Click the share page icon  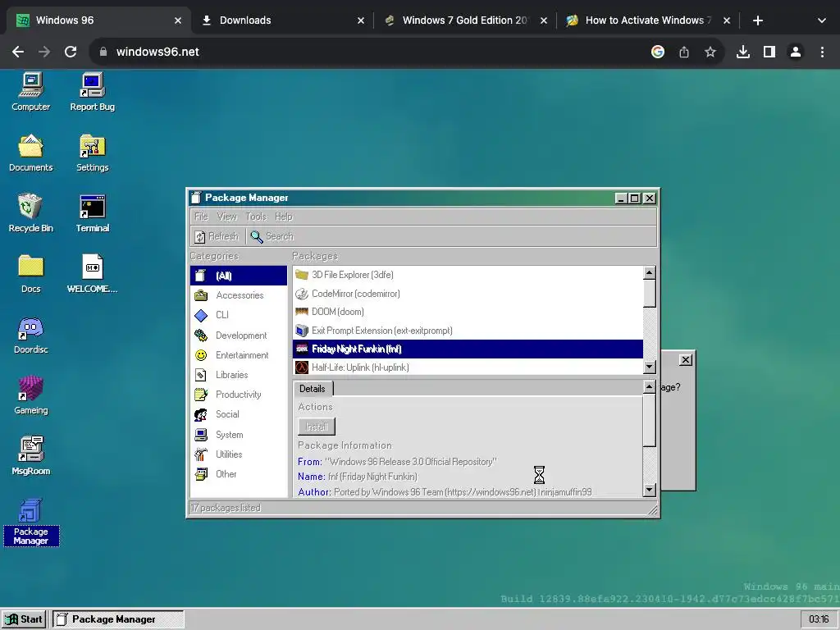click(683, 52)
